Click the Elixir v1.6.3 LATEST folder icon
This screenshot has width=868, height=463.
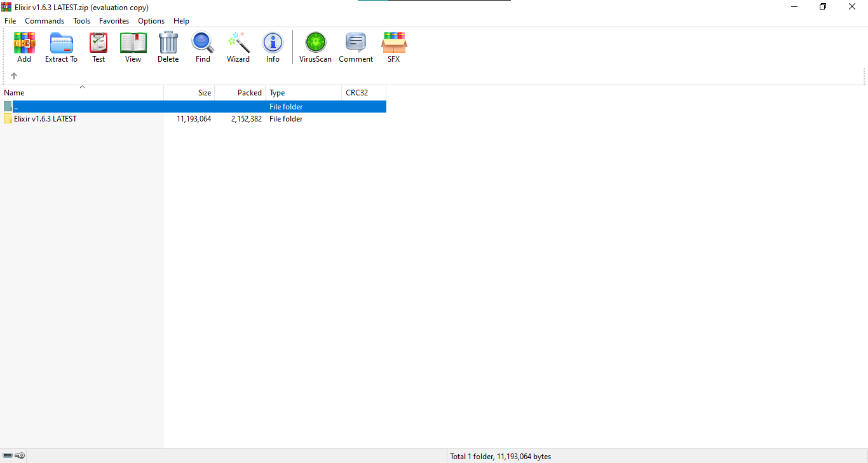click(8, 119)
